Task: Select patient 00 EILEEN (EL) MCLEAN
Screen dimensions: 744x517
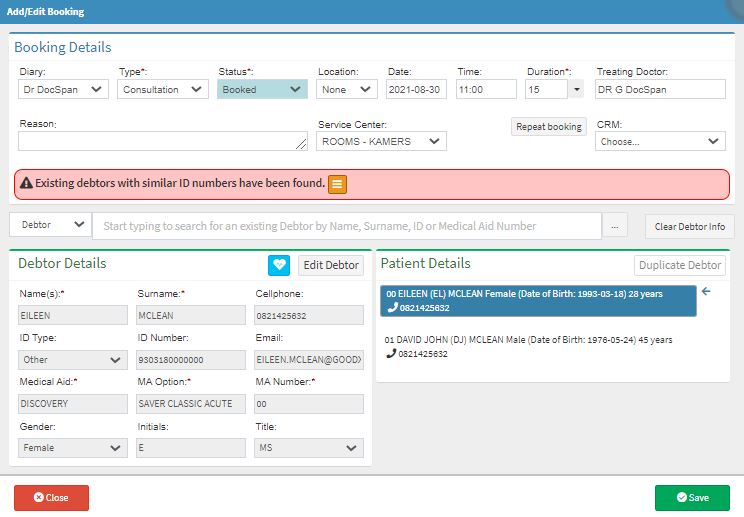Action: 538,301
